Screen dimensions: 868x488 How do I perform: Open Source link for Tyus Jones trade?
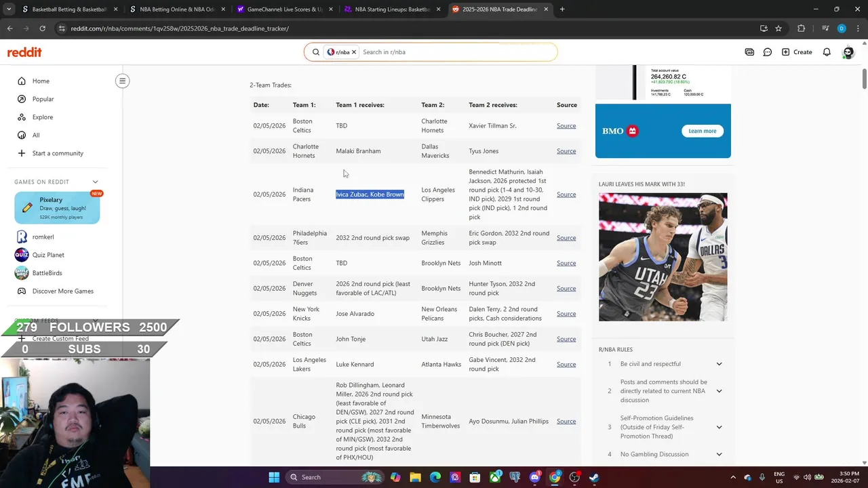[566, 151]
